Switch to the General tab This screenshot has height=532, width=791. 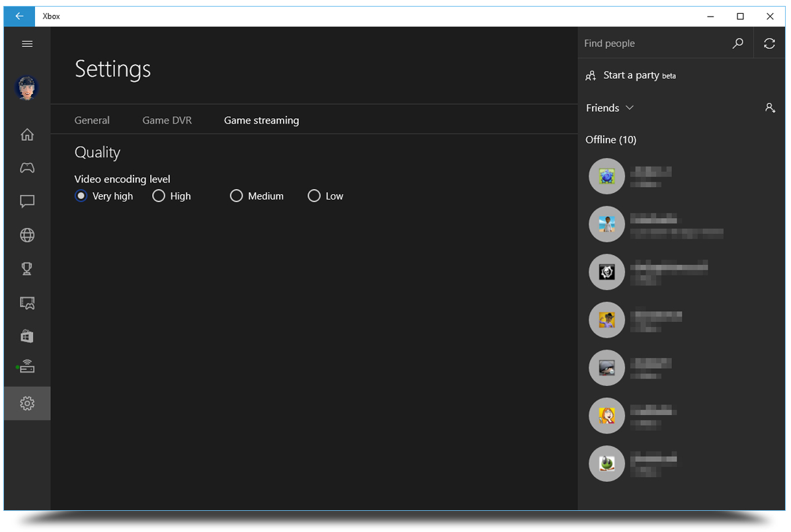point(92,120)
